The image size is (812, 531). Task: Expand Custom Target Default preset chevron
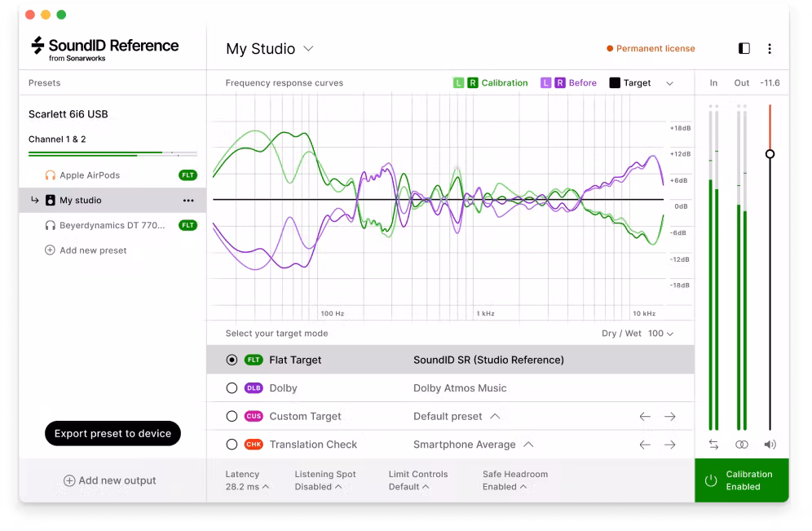tap(495, 416)
